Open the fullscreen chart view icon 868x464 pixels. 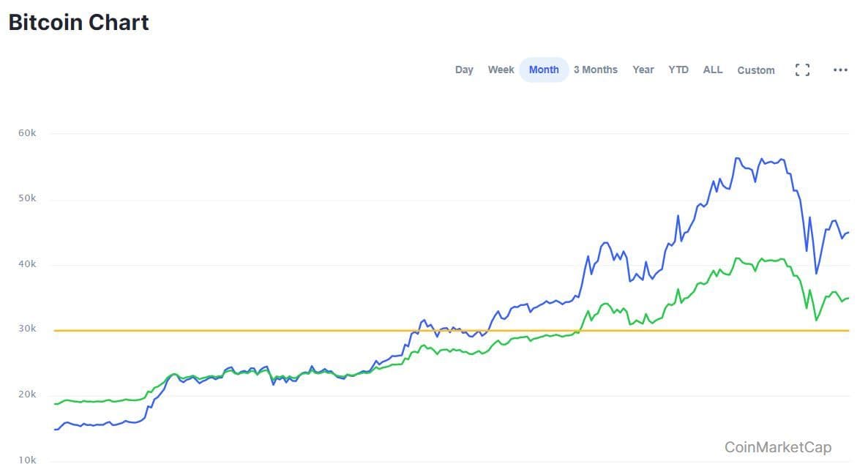[802, 70]
